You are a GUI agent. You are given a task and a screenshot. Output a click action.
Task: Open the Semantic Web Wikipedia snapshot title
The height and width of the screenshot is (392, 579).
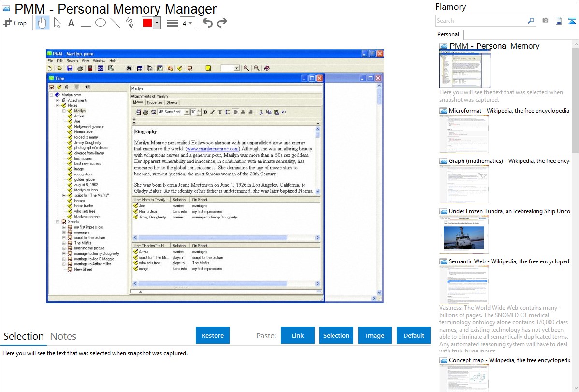pos(509,261)
